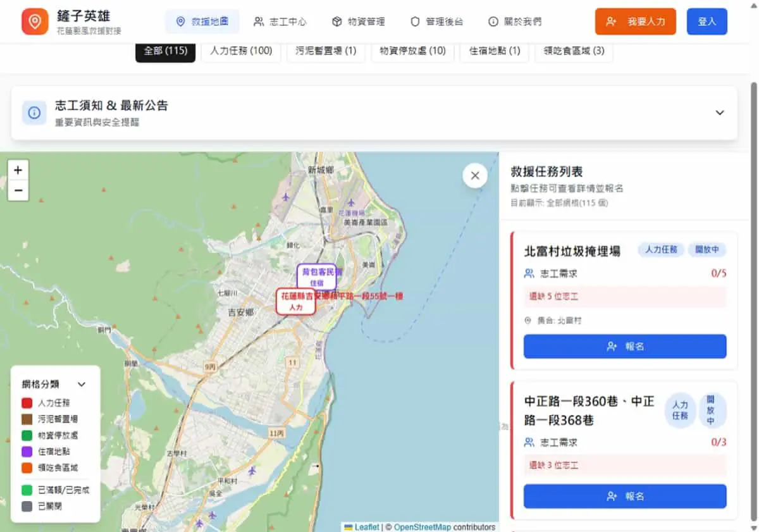Open the 背包客民宿 住宿 map marker
The image size is (759, 532).
coord(317,277)
